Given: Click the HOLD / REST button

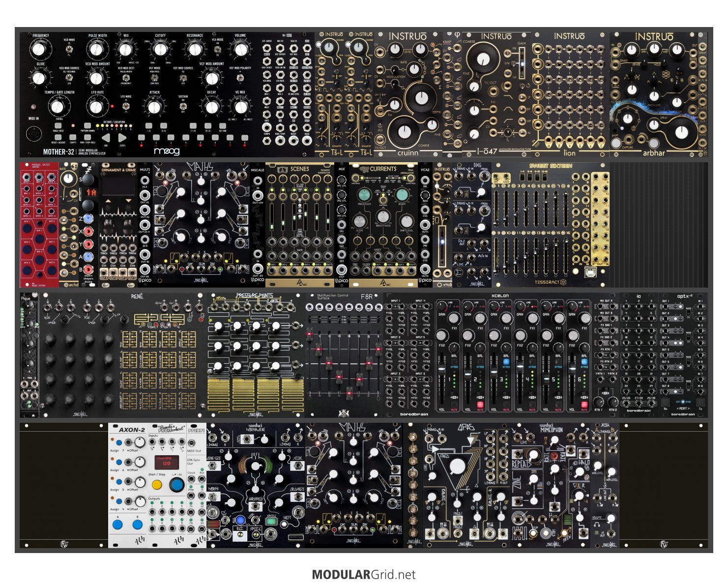Looking at the screenshot, I should tap(58, 126).
